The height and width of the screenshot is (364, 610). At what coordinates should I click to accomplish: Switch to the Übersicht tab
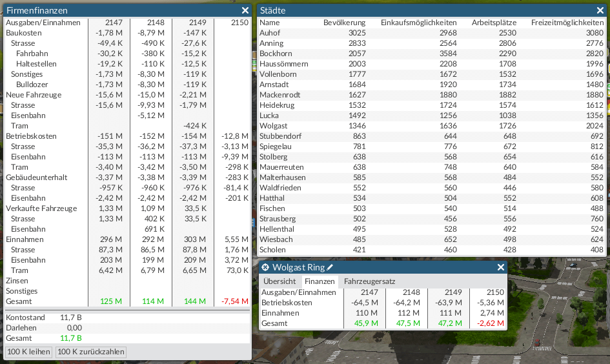point(280,281)
